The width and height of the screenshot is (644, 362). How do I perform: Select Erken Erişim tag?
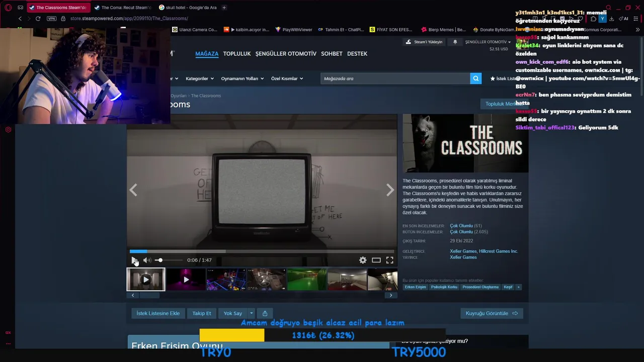(416, 287)
